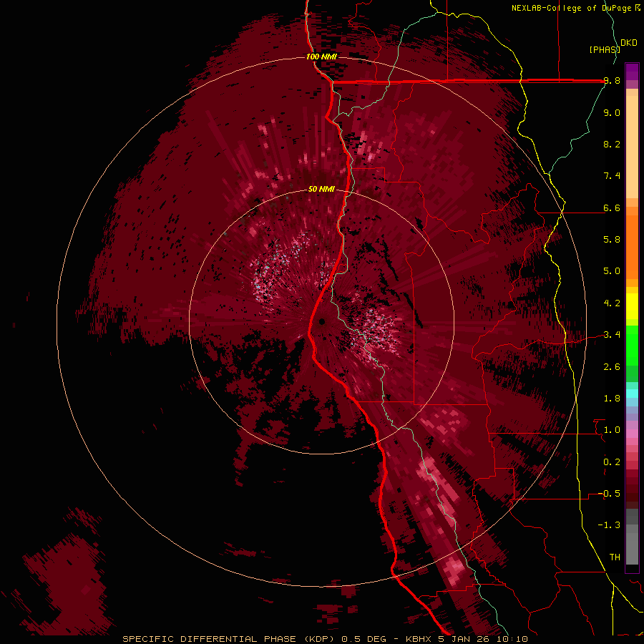Click the 6.6 scale value
The width and height of the screenshot is (644, 644).
(612, 208)
